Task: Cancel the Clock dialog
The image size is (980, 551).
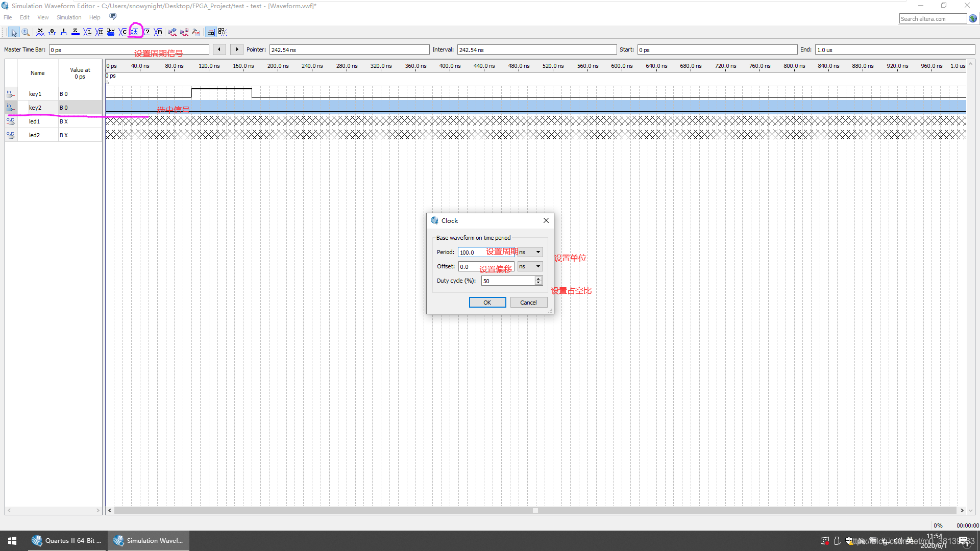Action: tap(528, 303)
